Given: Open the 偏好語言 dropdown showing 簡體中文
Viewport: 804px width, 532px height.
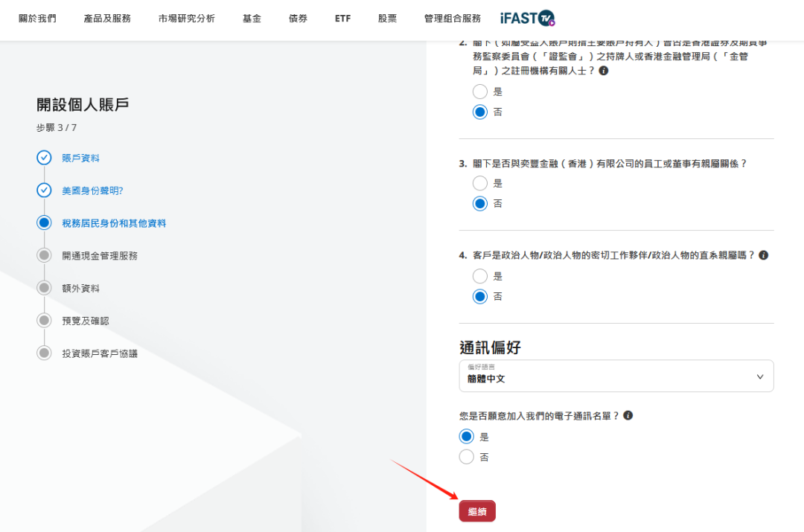Looking at the screenshot, I should point(616,376).
